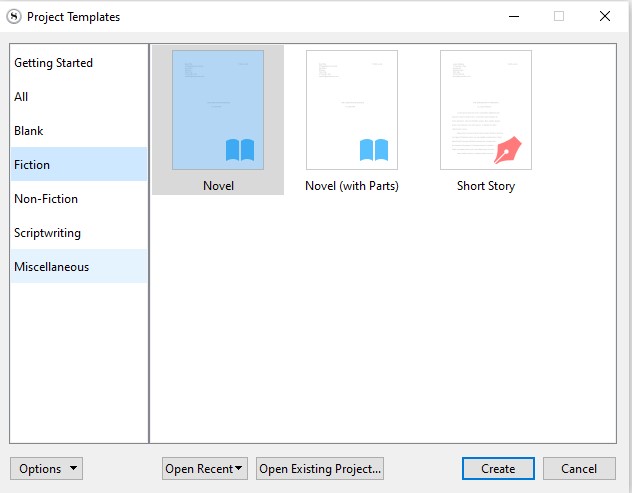Image resolution: width=632 pixels, height=493 pixels.
Task: Click the Scrivener logo in title bar
Action: 14,16
